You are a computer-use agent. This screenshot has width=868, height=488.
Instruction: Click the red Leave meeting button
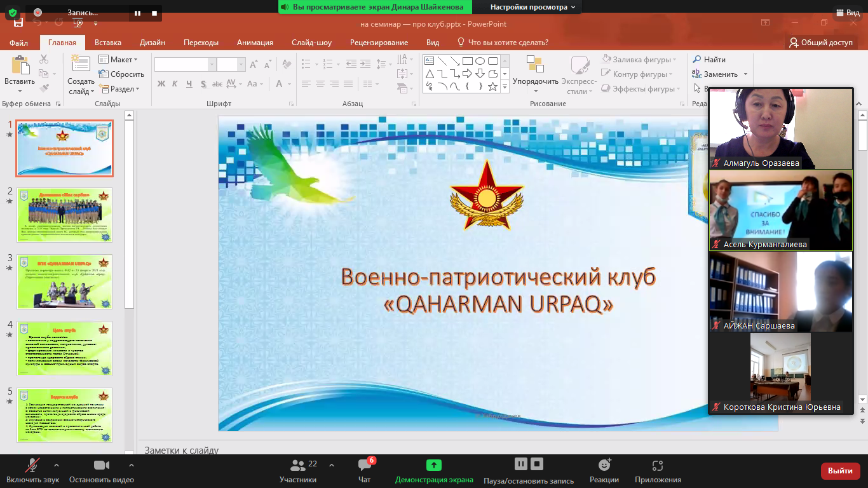click(840, 471)
